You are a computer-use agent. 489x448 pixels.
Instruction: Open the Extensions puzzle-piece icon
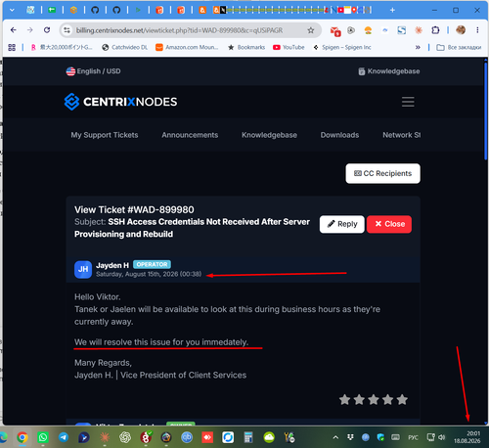(435, 30)
